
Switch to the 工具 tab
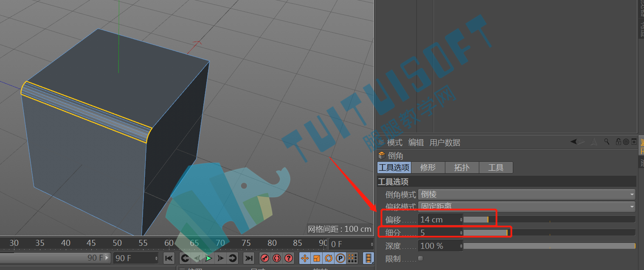pos(496,167)
